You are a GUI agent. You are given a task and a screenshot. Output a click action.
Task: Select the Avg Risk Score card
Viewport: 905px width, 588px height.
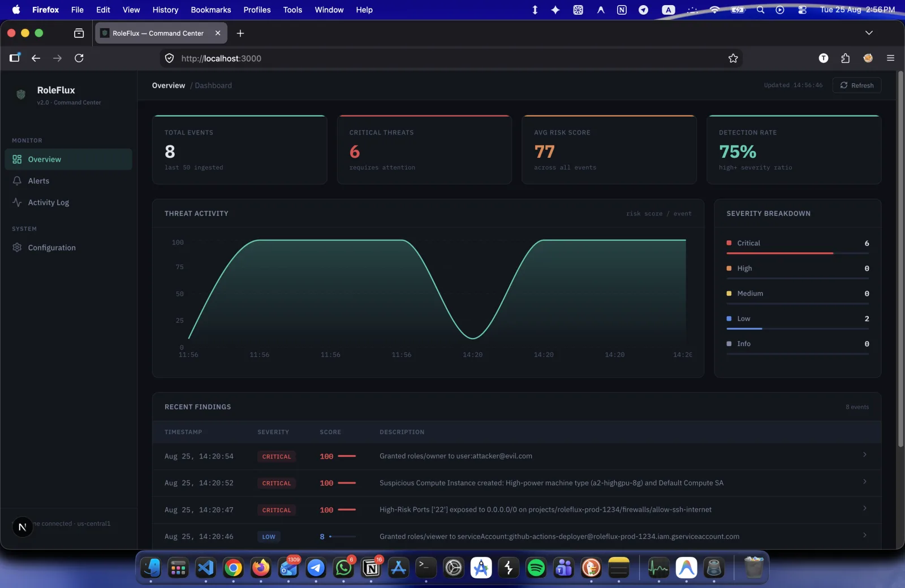click(609, 150)
